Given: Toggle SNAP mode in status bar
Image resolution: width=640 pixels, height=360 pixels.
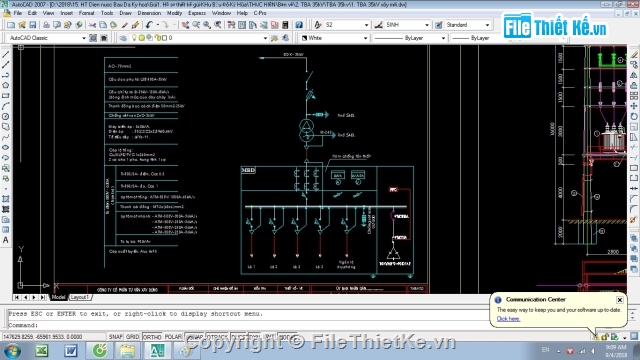Looking at the screenshot, I should 116,337.
